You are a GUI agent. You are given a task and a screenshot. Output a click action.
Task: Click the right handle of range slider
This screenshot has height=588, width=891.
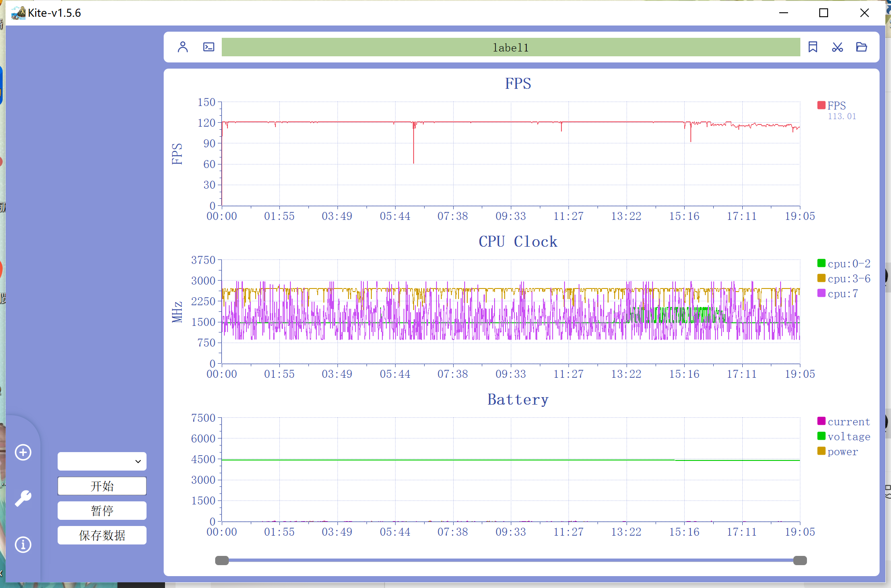click(799, 560)
